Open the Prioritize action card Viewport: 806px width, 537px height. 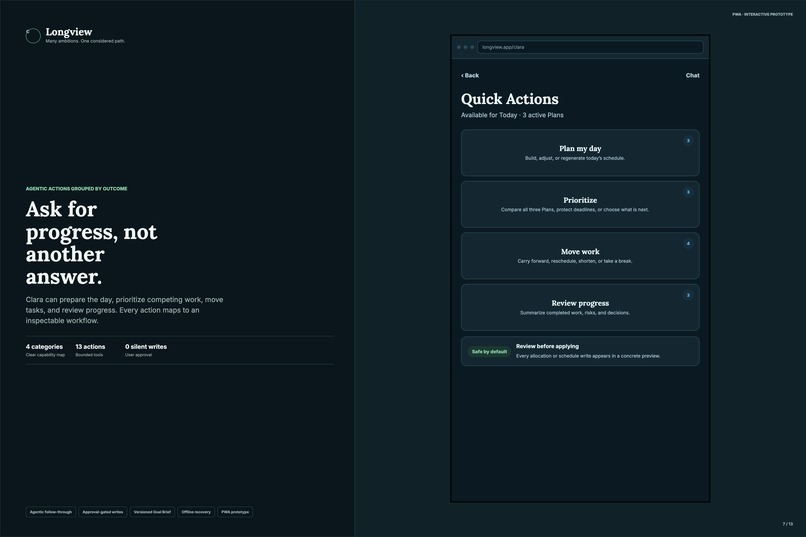[x=580, y=204]
